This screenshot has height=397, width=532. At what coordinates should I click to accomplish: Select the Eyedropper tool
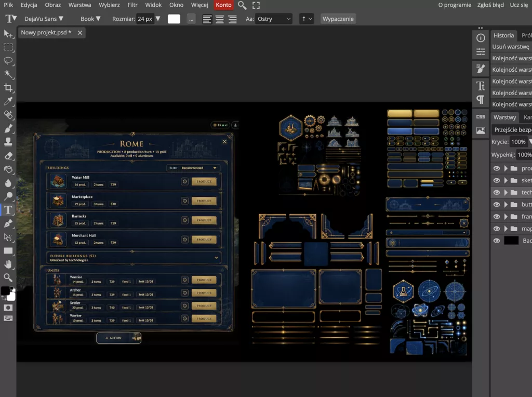(x=8, y=101)
